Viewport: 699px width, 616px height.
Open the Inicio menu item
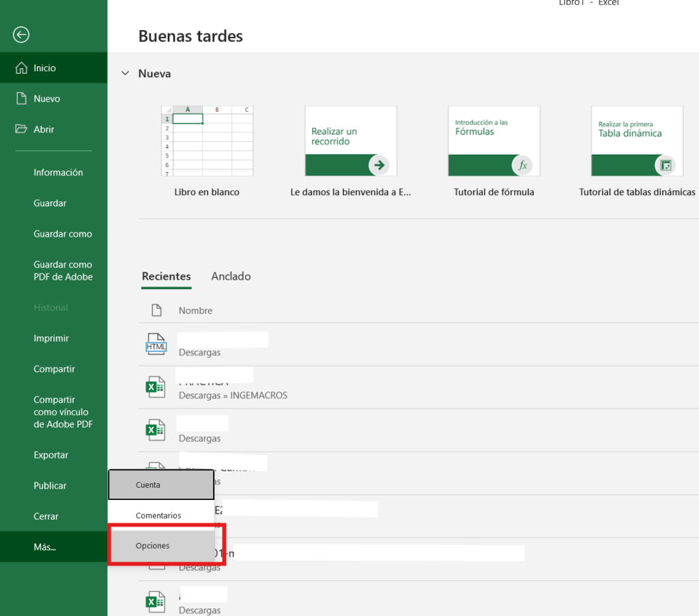click(x=53, y=68)
